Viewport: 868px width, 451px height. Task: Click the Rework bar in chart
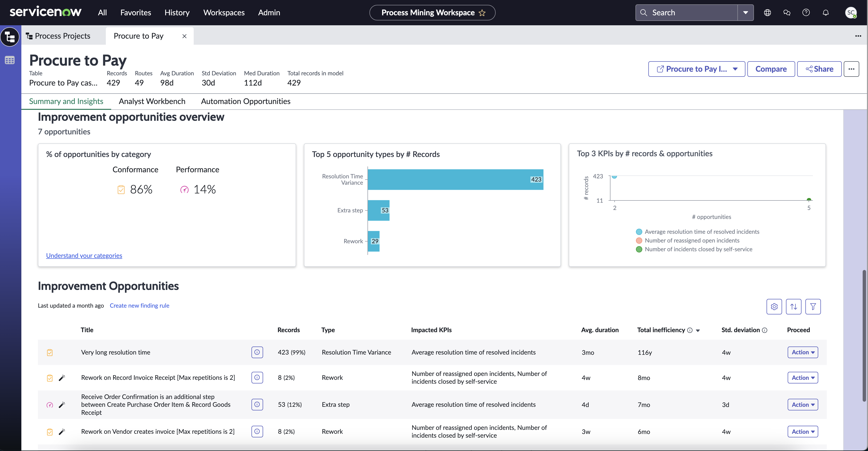(374, 241)
